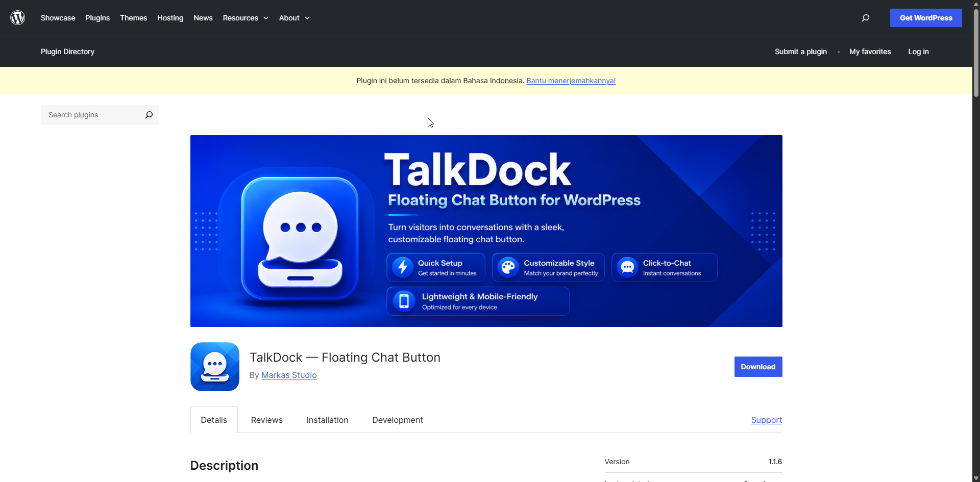Viewport: 980px width, 482px height.
Task: Click the TalkDock — Floating Chat Button title
Action: coord(345,358)
